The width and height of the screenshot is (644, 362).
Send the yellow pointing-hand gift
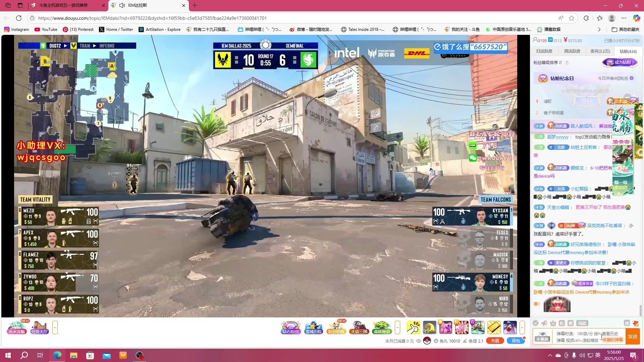[414, 327]
